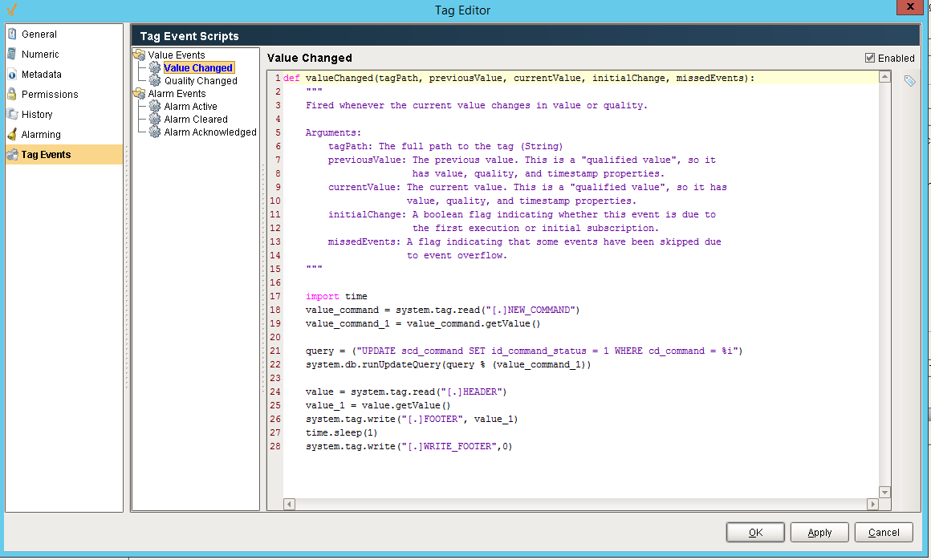The image size is (931, 560).
Task: Click the Value Changed gear icon
Action: pyautogui.click(x=155, y=67)
